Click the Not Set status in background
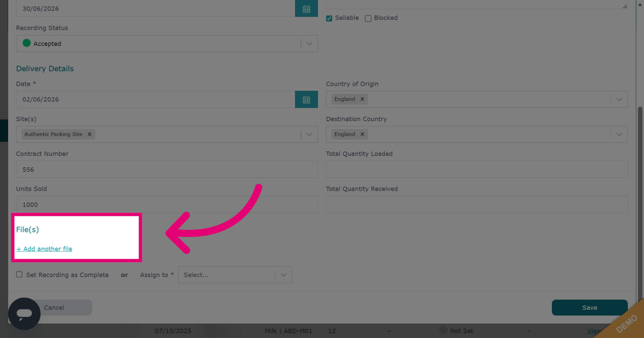 point(461,331)
